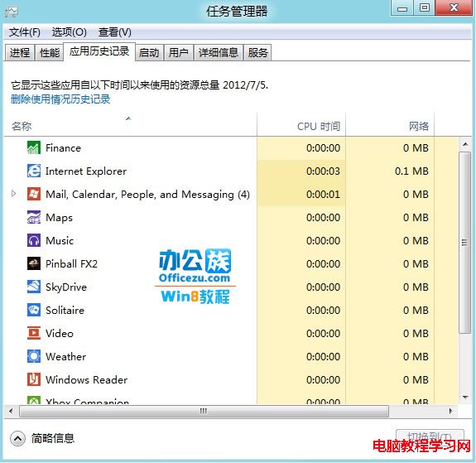Viewport: 476px width, 463px height.
Task: Switch to the 用户 tab
Action: (179, 52)
